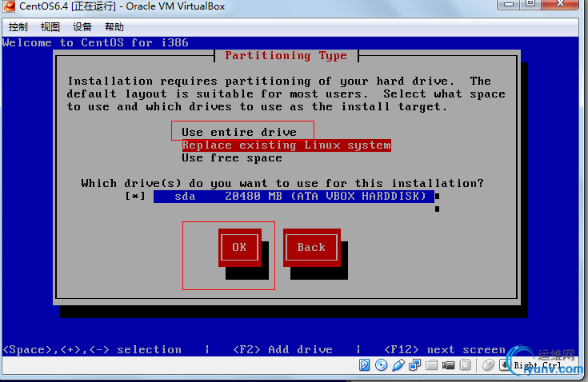Click the optical CD drive status icon
The width and height of the screenshot is (588, 382).
[x=381, y=364]
